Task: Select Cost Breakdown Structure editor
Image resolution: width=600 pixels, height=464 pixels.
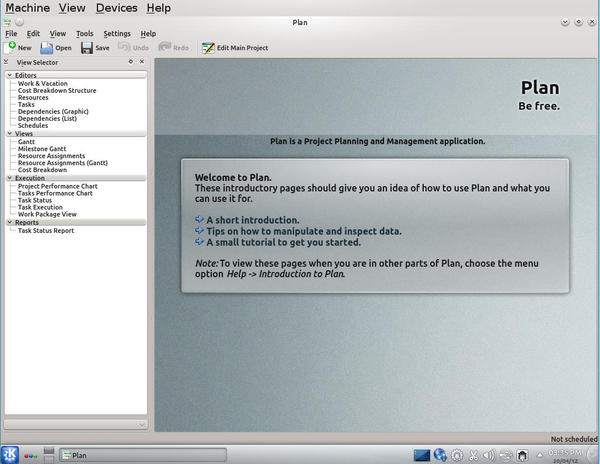Action: coord(57,90)
